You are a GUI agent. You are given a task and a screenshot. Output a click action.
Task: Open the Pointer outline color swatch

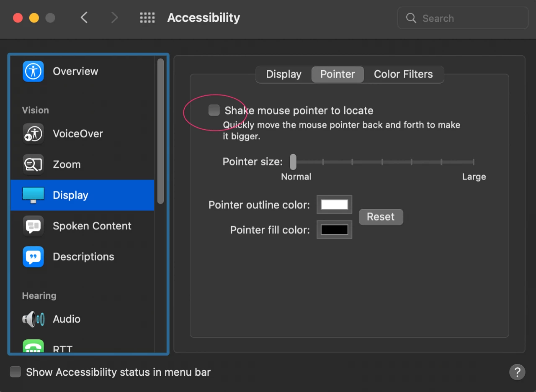334,205
